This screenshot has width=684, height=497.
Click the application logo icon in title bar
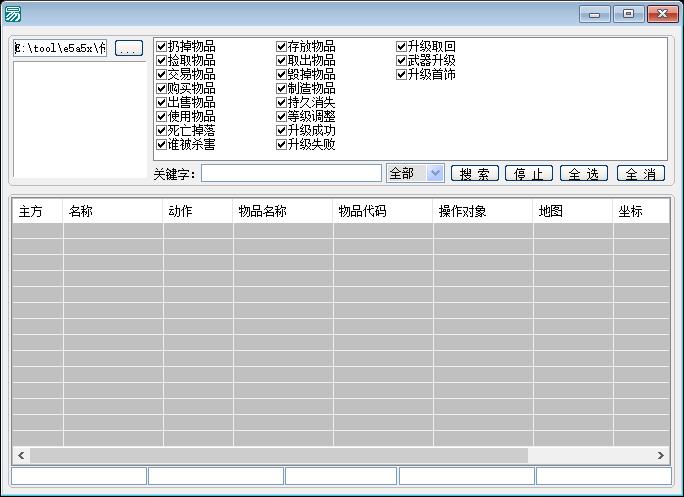pos(12,14)
